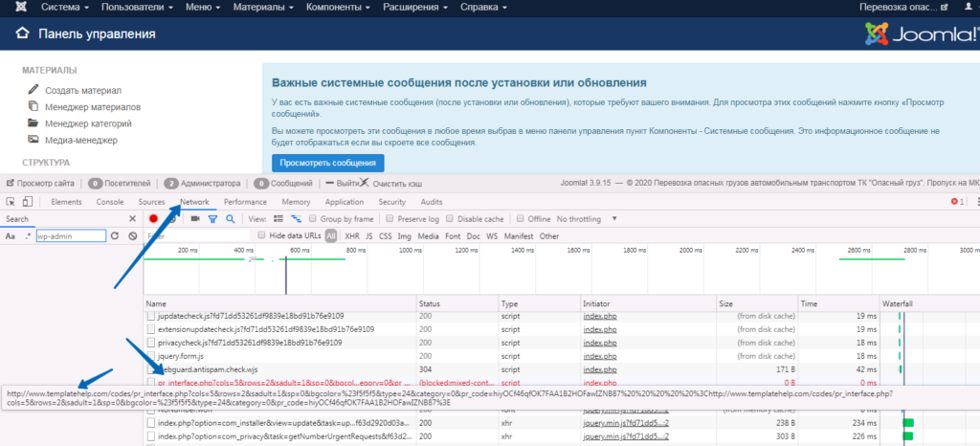Image resolution: width=980 pixels, height=446 pixels.
Task: Toggle the blue funnel filter icon
Action: [212, 219]
